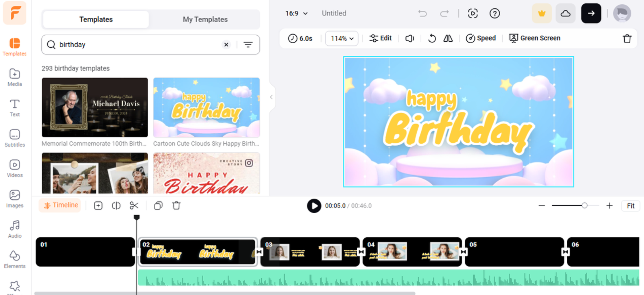Collapse the templates panel with the chevron

271,97
